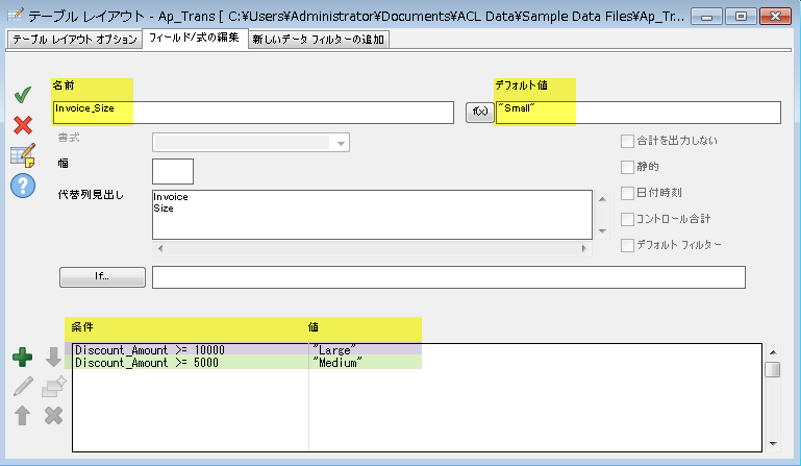Click the table layout edit icon
Screen dimensions: 801x466
[22, 155]
